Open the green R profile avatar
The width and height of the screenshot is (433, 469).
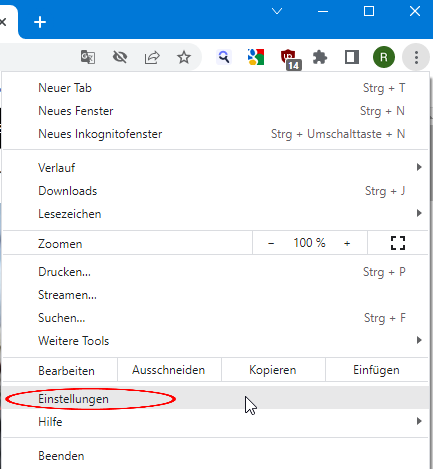(x=384, y=57)
